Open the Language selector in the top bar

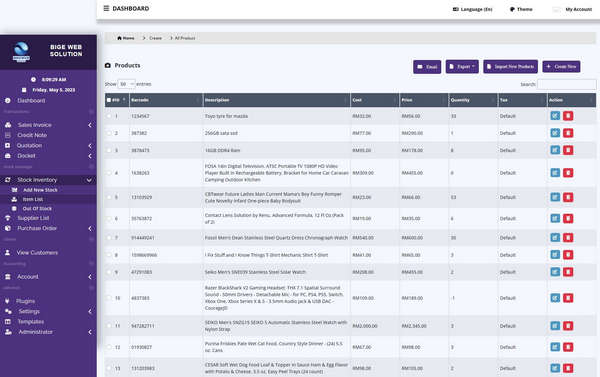pos(473,9)
